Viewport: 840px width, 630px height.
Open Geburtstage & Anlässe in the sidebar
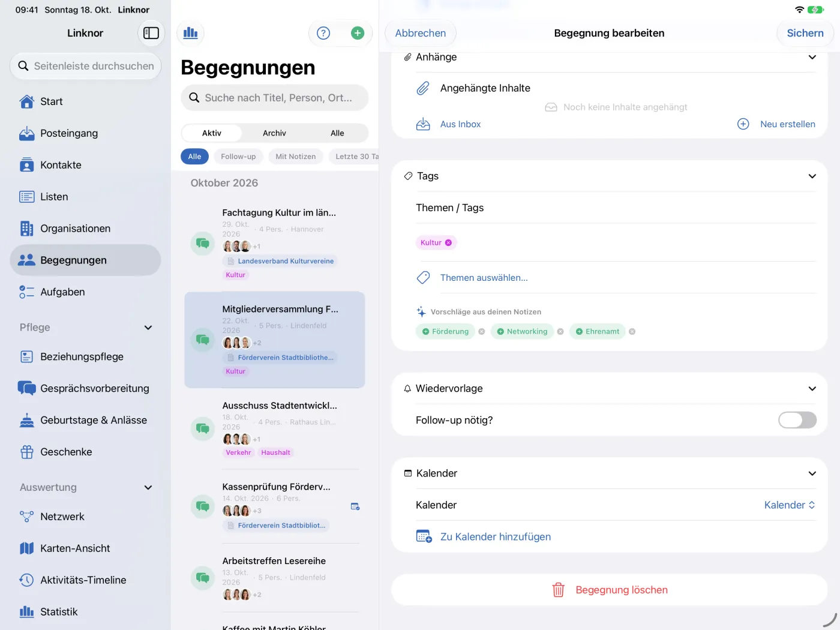click(x=85, y=420)
